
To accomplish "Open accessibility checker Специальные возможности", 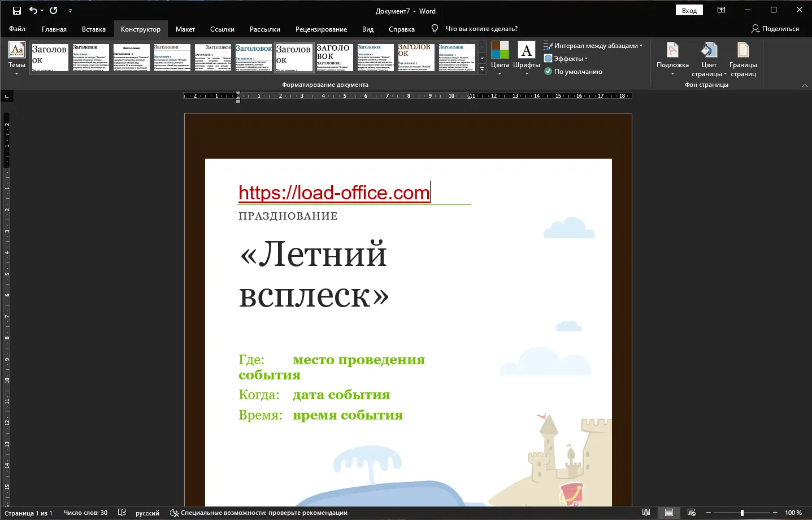I will pyautogui.click(x=259, y=513).
